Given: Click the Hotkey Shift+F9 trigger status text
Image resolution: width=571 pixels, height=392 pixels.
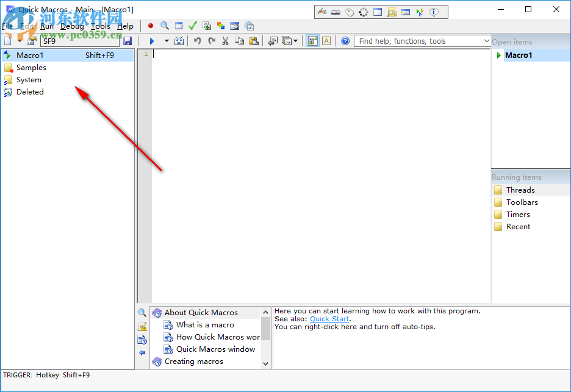Looking at the screenshot, I should [x=63, y=375].
